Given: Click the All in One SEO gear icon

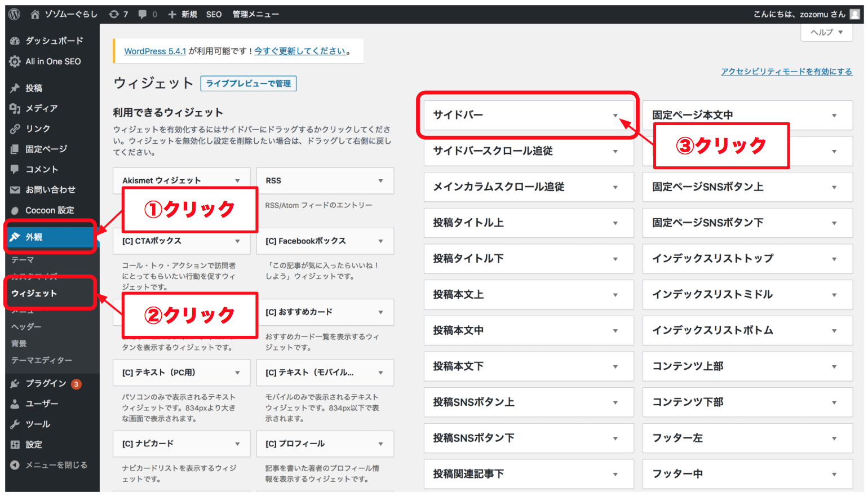Looking at the screenshot, I should (x=15, y=61).
